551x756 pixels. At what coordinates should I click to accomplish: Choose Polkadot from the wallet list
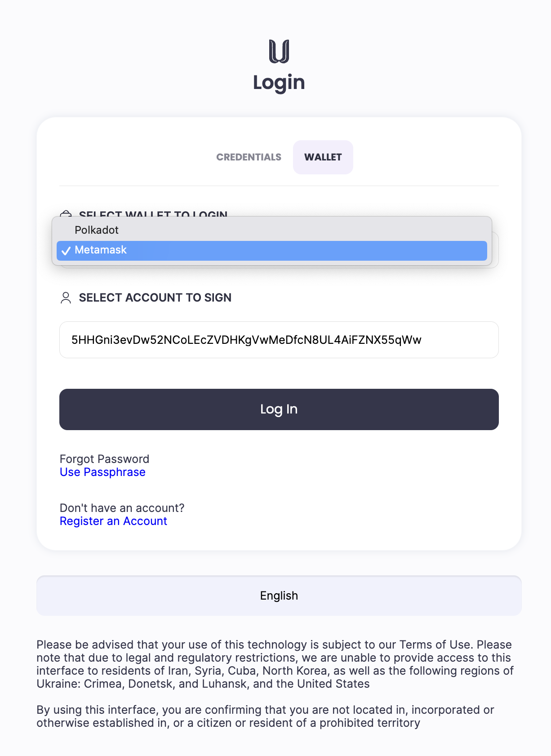pos(97,230)
